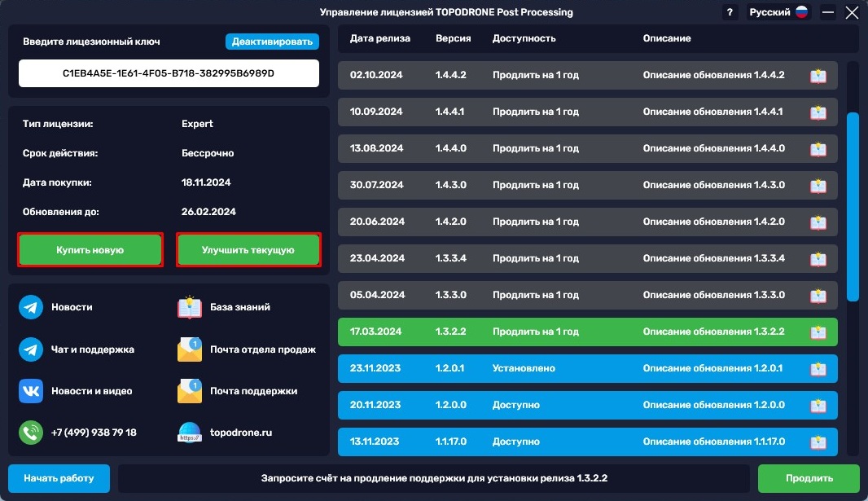Viewport: 868px width, 501px height.
Task: Click the +7 (499) 938 79 18 phone number
Action: pyautogui.click(x=94, y=433)
